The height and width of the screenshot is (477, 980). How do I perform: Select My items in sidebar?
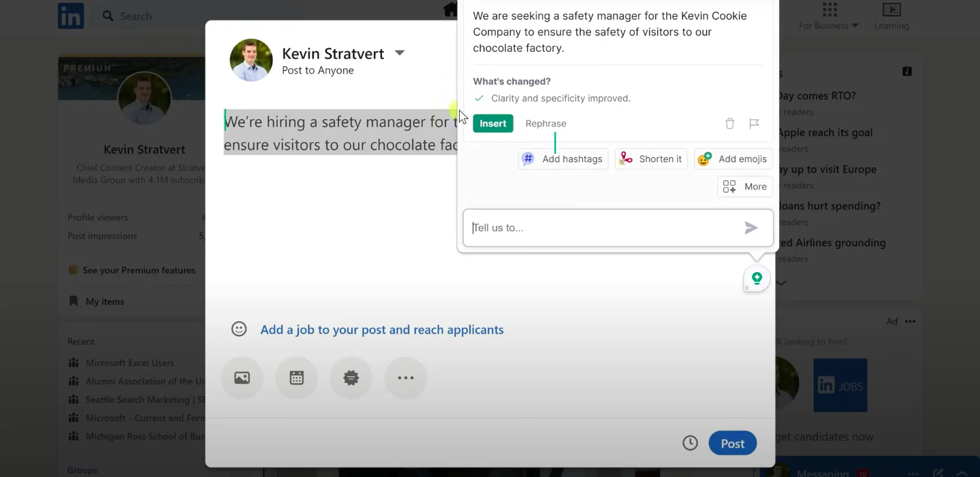(104, 301)
